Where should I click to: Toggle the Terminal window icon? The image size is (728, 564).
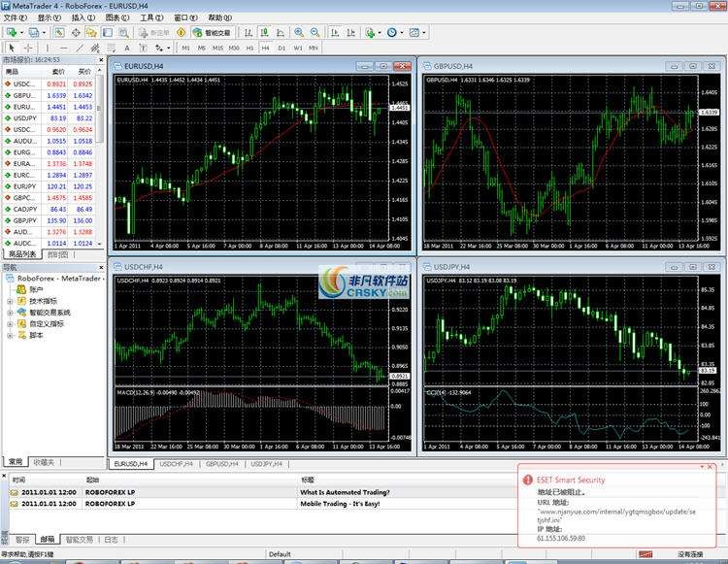click(x=107, y=32)
